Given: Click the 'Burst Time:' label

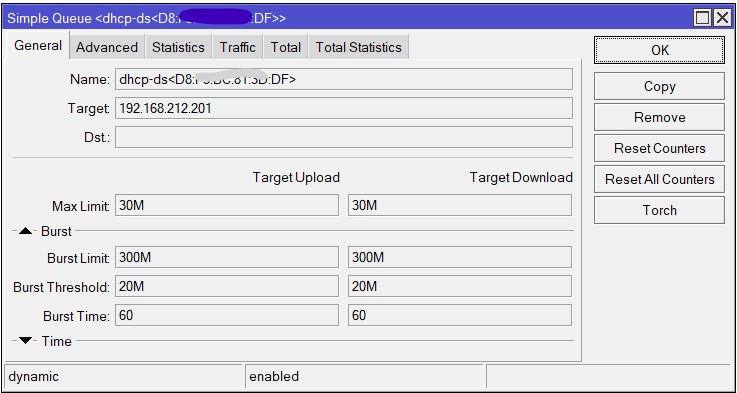Looking at the screenshot, I should point(77,316).
